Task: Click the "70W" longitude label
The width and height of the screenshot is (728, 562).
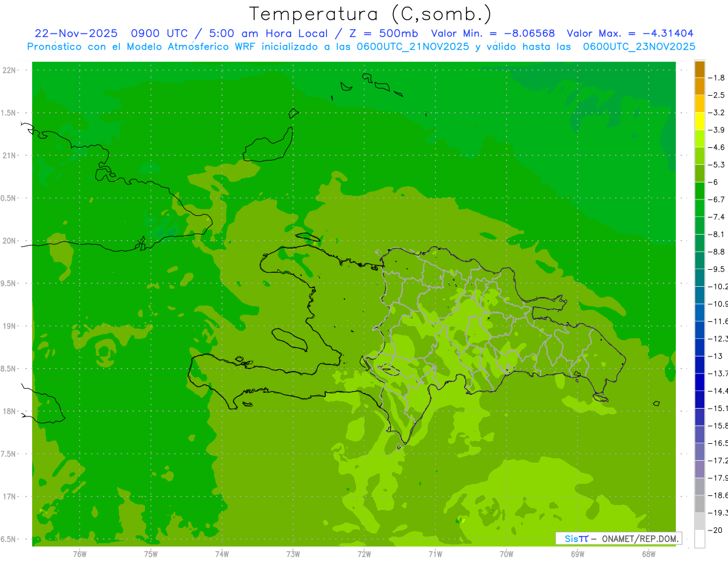Action: [507, 554]
